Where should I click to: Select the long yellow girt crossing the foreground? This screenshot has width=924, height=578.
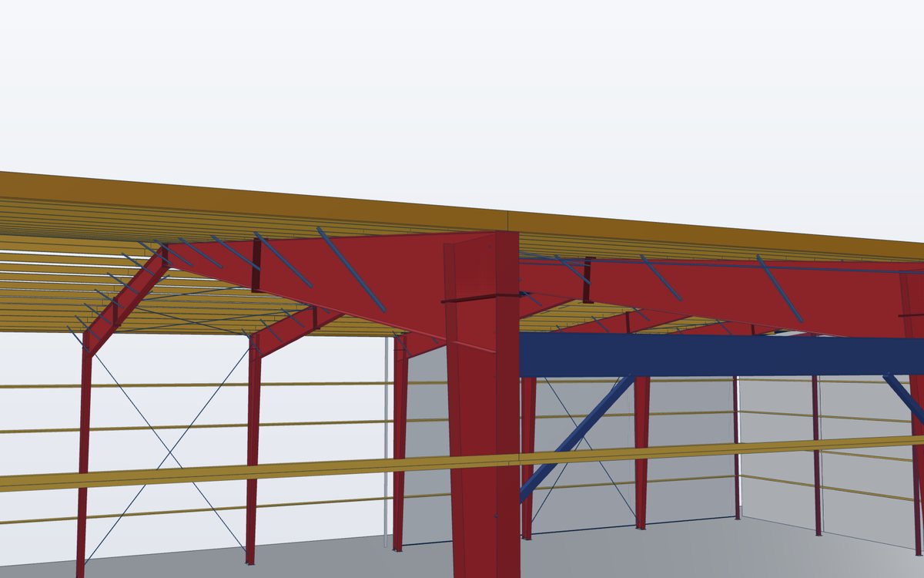[x=462, y=461]
